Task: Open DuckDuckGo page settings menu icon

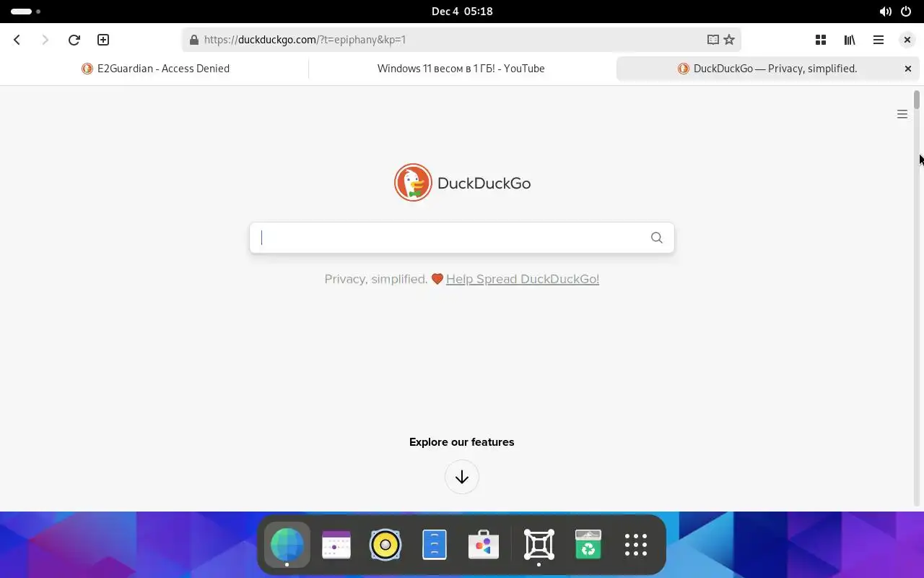Action: click(x=902, y=114)
